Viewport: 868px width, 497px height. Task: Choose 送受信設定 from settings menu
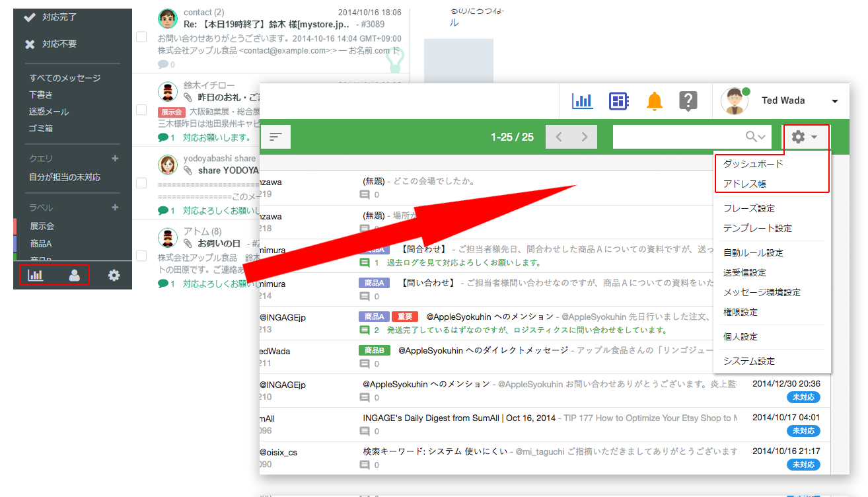pos(744,272)
